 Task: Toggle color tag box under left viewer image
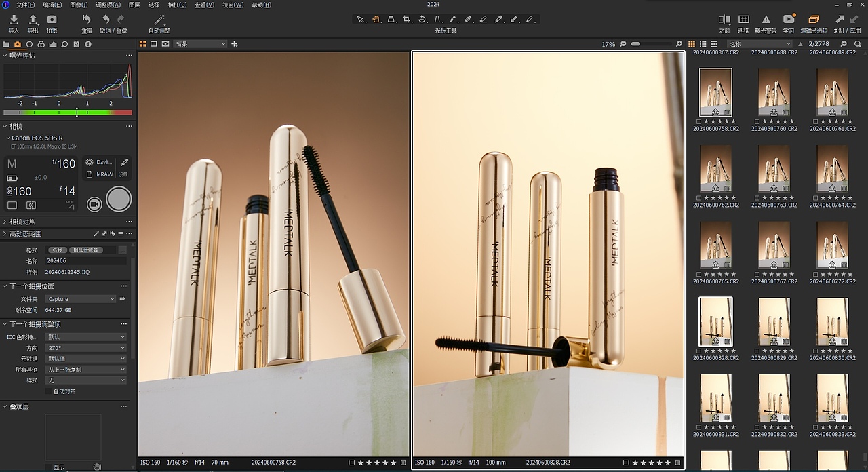tap(351, 463)
